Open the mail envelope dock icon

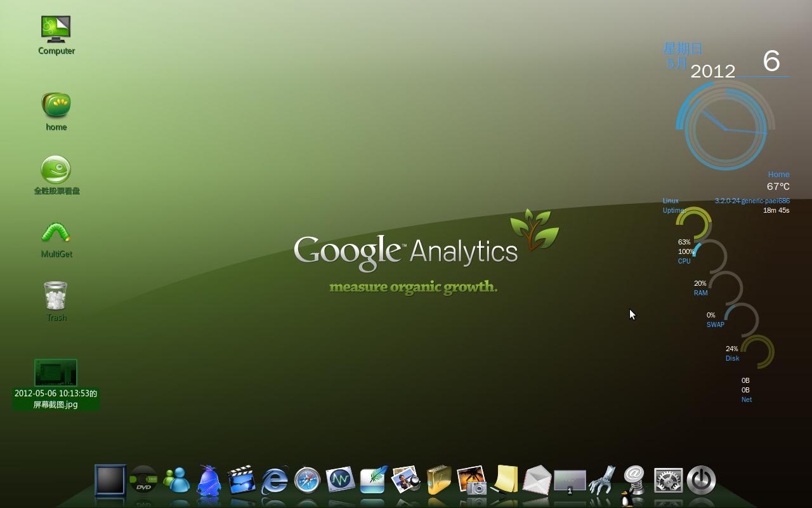click(x=537, y=480)
